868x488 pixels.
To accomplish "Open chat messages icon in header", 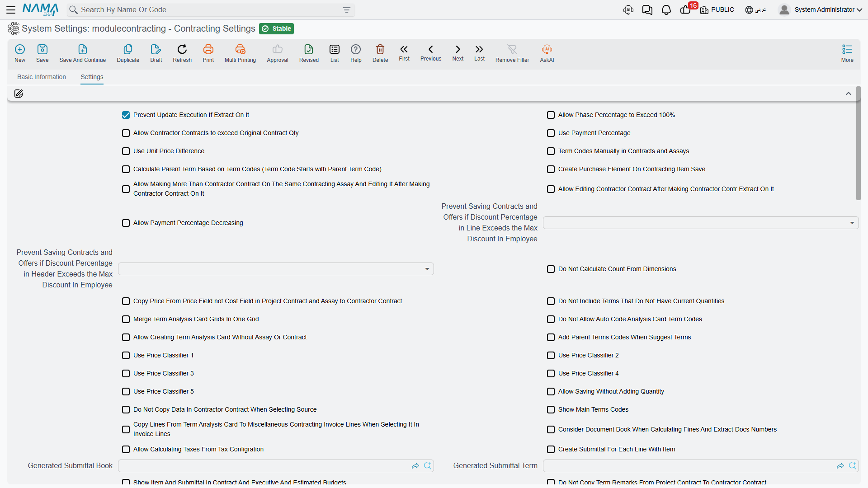I will [x=647, y=10].
